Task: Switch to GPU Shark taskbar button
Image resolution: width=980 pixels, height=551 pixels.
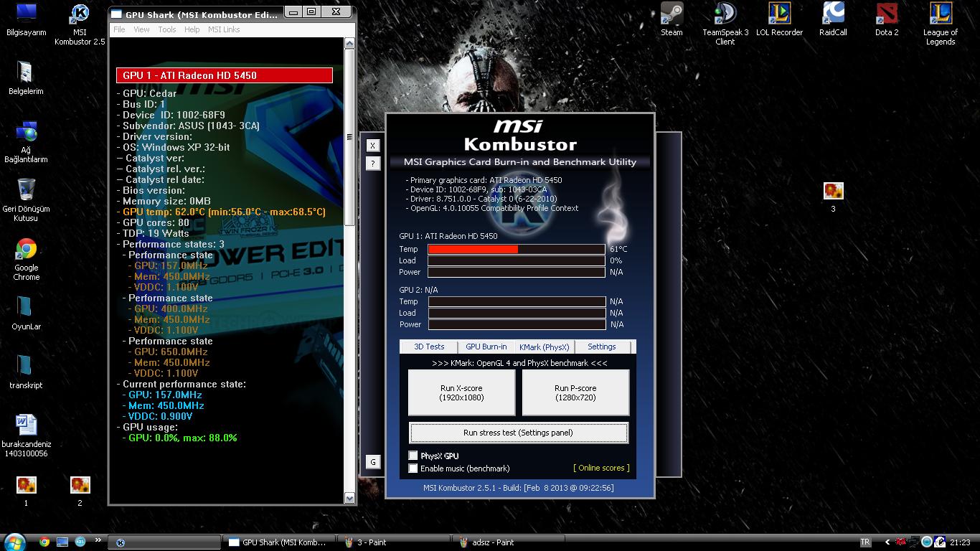Action: pos(280,542)
